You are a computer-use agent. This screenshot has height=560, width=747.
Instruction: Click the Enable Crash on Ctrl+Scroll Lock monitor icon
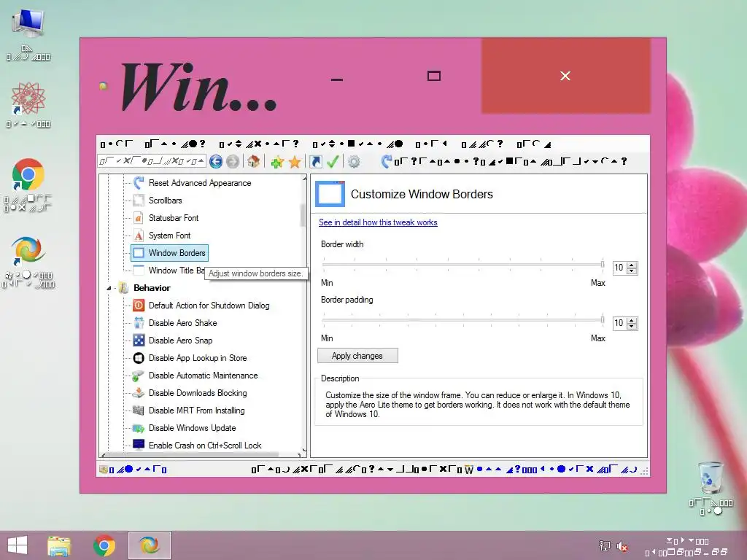click(139, 445)
